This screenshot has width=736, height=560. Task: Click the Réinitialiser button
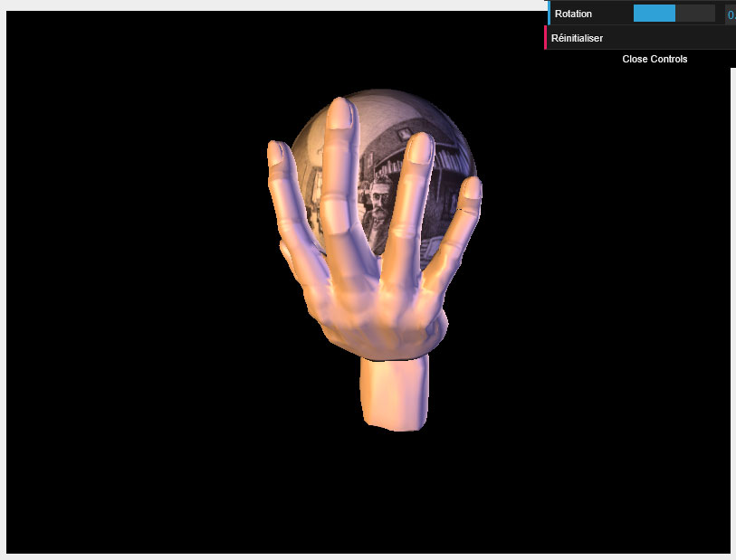(640, 38)
